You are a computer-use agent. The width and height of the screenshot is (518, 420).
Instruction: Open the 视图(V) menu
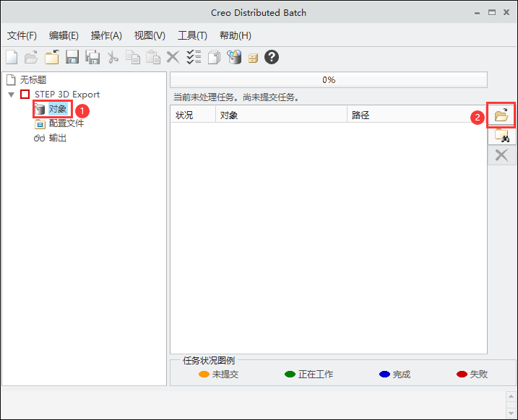(x=150, y=35)
